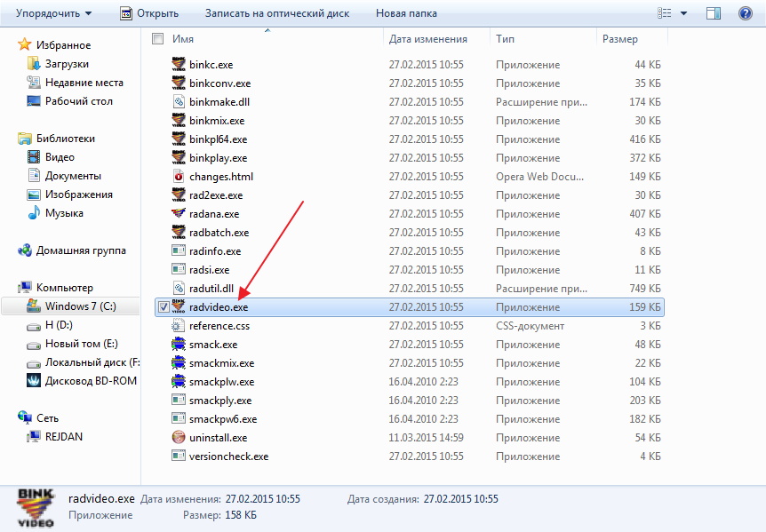
Task: Select the smack.exe icon
Action: point(179,344)
